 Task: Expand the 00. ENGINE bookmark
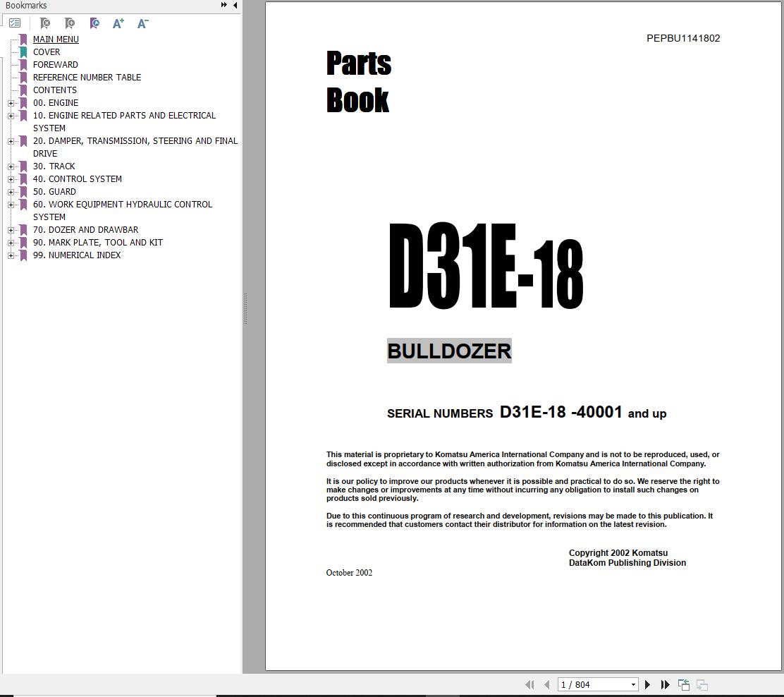(11, 103)
